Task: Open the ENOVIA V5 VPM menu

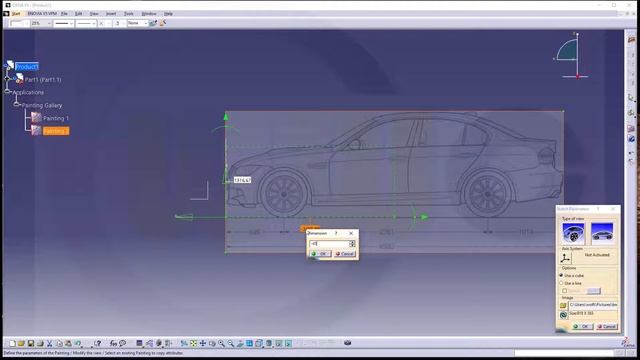Action: 42,13
